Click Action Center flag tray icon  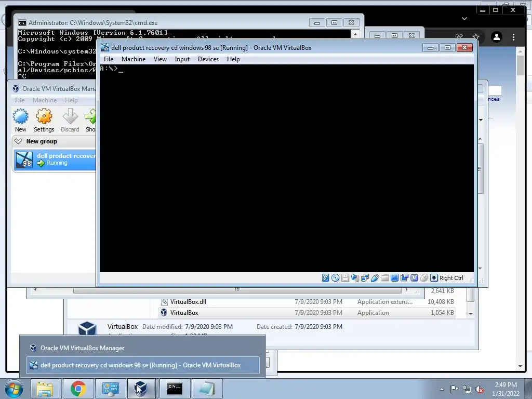454,389
